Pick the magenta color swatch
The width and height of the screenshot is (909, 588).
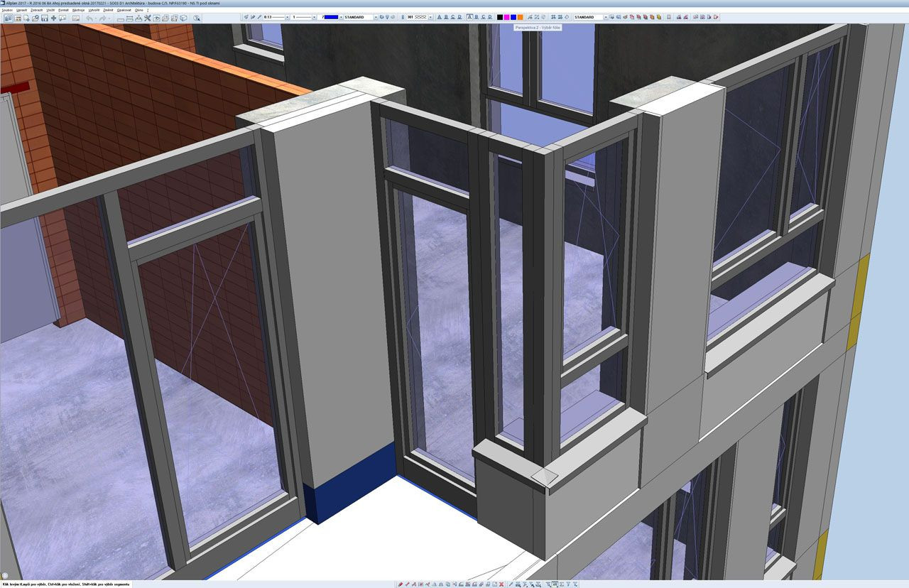(506, 17)
